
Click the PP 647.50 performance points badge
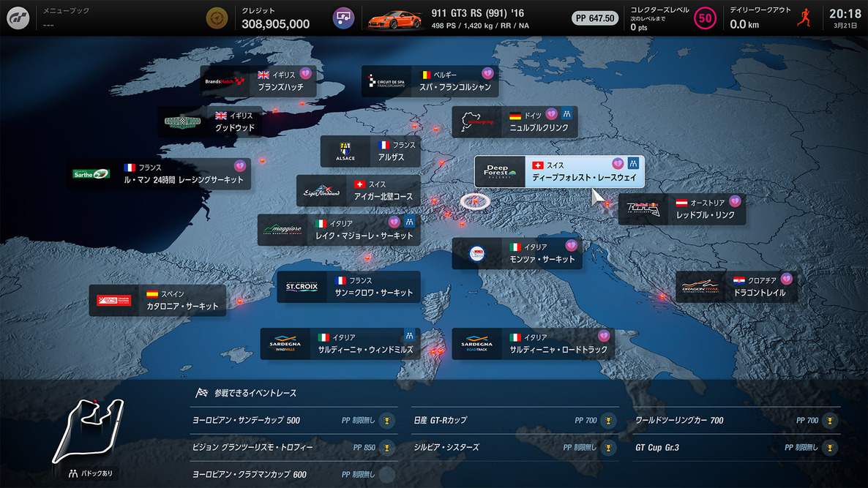(x=596, y=18)
